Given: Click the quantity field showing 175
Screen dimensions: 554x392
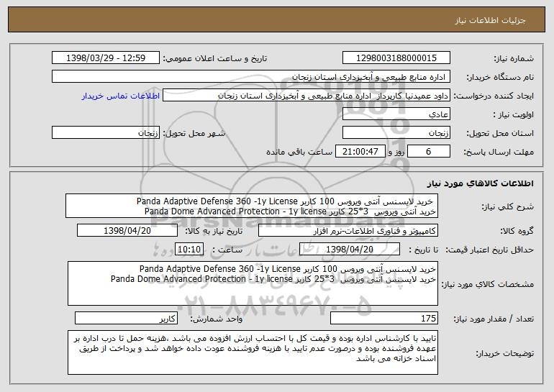Looking at the screenshot, I should [x=384, y=318].
